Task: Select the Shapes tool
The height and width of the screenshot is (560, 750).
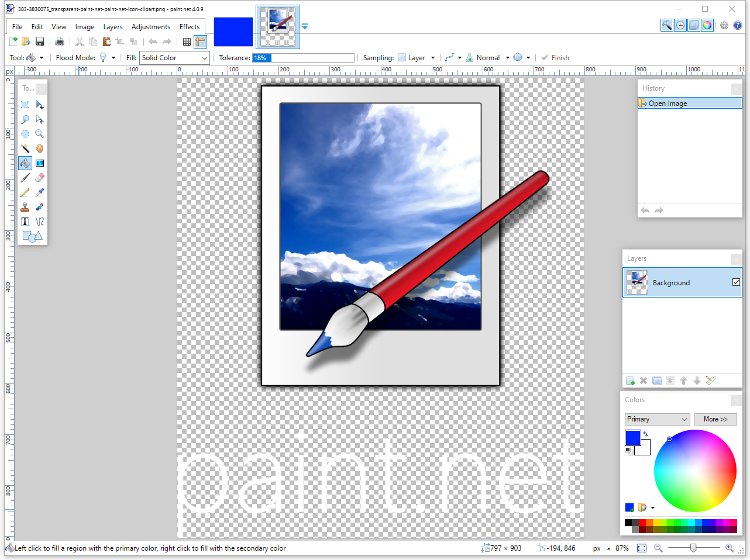Action: pos(32,236)
